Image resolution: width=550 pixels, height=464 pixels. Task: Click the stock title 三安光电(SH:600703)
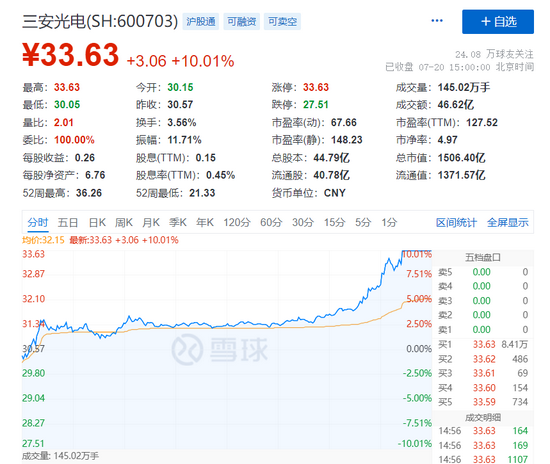tap(100, 21)
